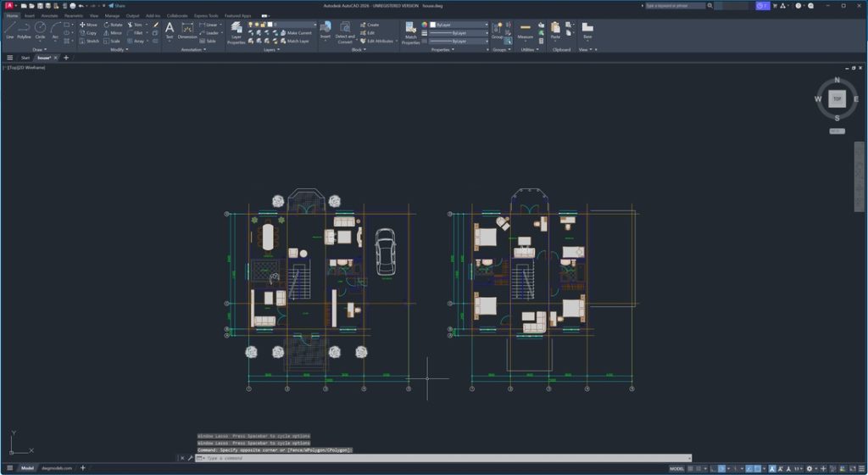Image resolution: width=868 pixels, height=475 pixels.
Task: Click the Dimension tool
Action: click(187, 30)
